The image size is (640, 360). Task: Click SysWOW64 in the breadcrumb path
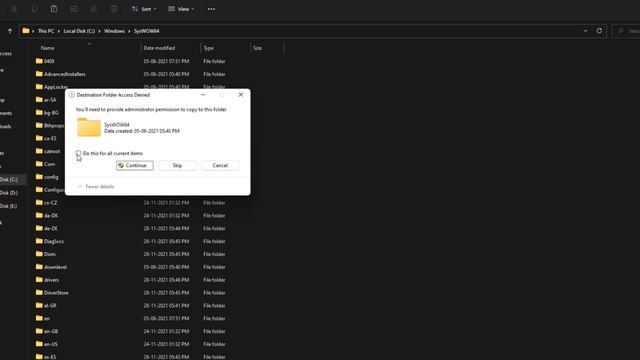click(147, 31)
